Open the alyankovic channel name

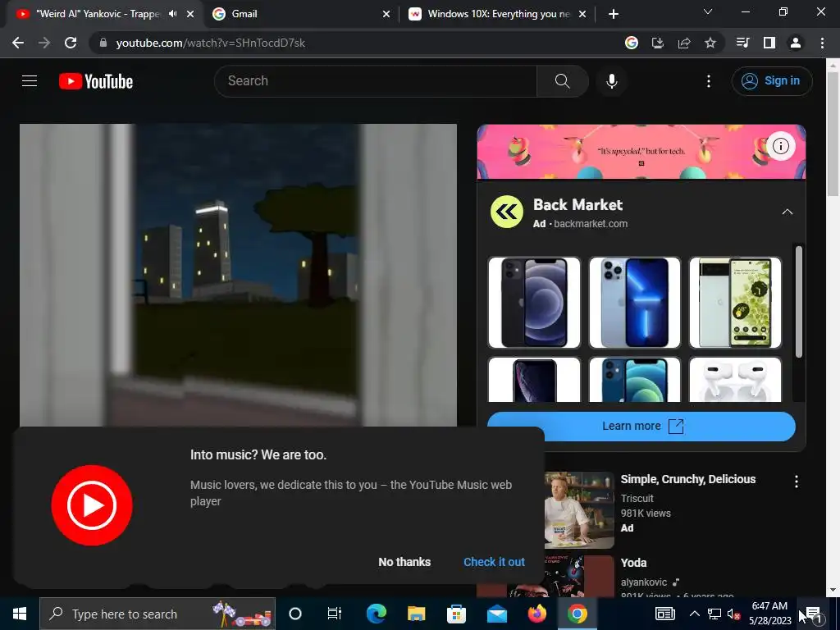click(643, 582)
